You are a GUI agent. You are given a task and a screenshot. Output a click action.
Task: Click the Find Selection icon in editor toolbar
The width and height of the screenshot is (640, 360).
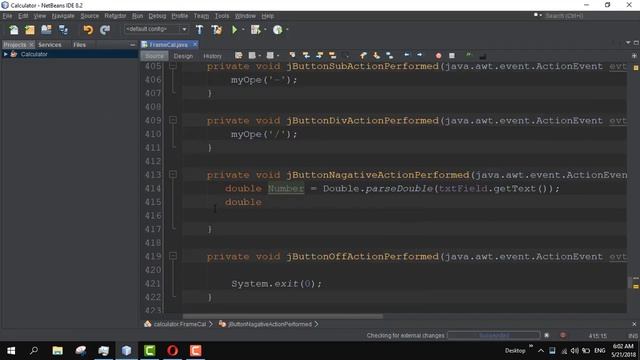coord(292,55)
